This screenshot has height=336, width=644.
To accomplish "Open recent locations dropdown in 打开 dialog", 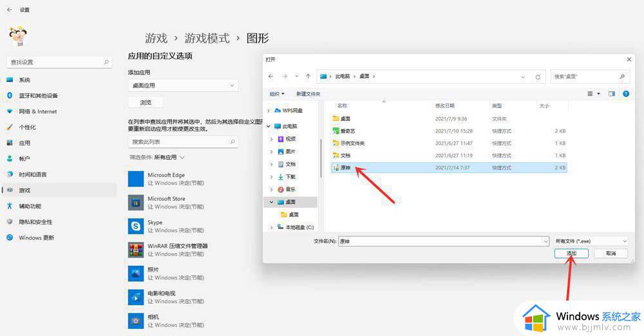I will [x=296, y=77].
